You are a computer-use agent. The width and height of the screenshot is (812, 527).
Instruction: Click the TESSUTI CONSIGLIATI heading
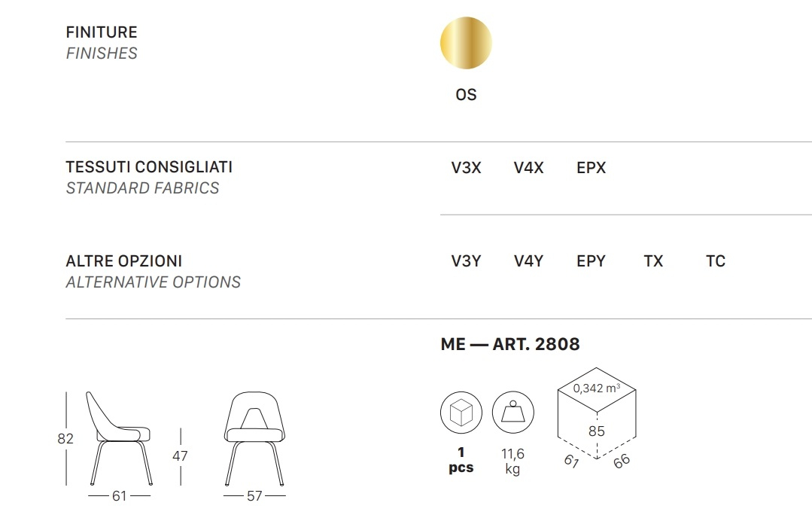click(x=149, y=167)
